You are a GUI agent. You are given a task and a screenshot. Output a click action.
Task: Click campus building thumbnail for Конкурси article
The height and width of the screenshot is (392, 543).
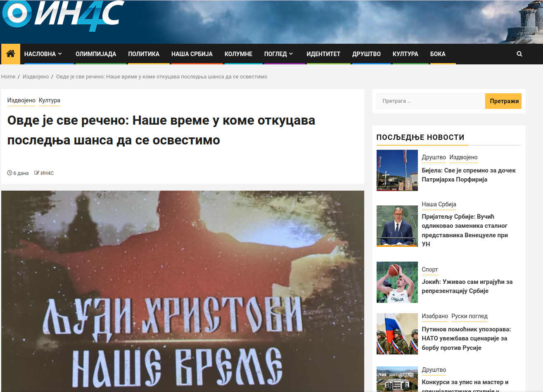397,379
